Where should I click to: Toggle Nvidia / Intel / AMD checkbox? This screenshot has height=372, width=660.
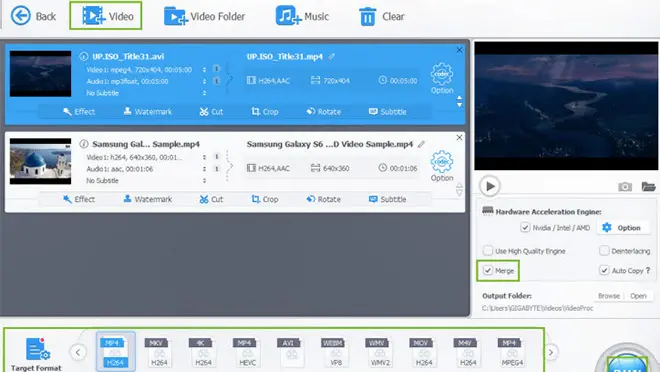525,228
